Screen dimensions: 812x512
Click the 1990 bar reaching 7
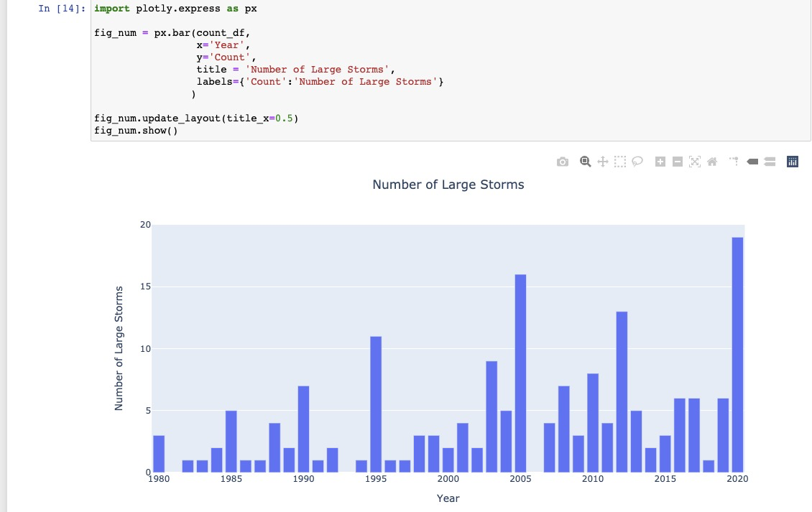click(x=303, y=429)
